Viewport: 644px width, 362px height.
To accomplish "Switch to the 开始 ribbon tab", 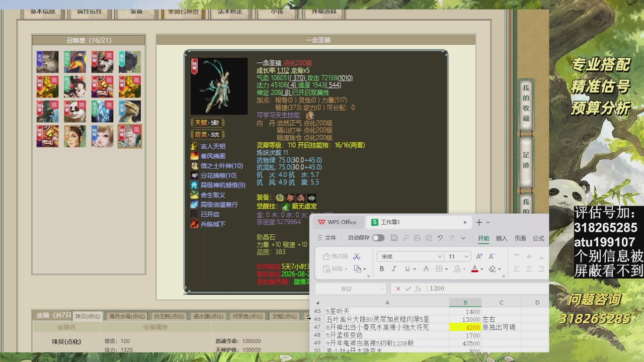I will click(484, 238).
